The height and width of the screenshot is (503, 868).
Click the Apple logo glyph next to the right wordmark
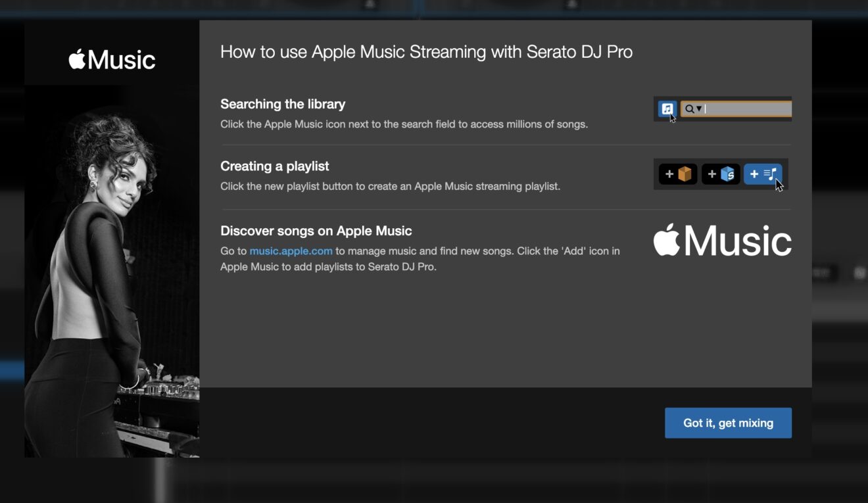[667, 239]
